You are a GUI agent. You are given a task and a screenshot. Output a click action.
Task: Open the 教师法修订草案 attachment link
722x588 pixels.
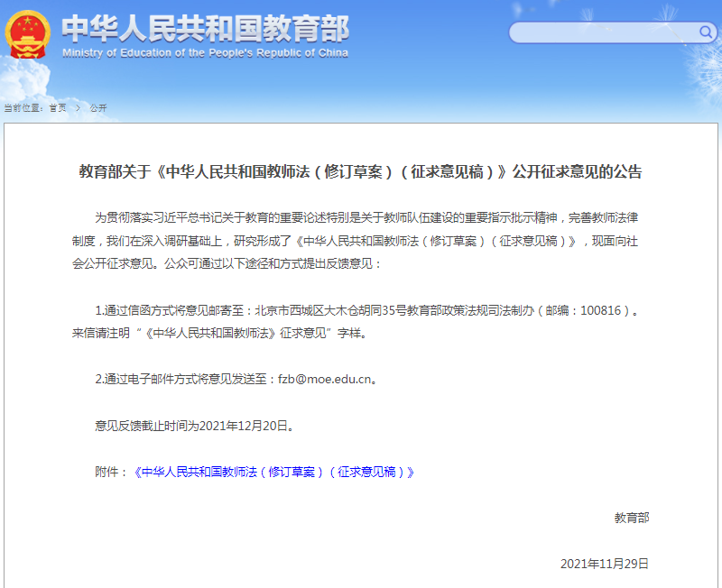point(273,472)
